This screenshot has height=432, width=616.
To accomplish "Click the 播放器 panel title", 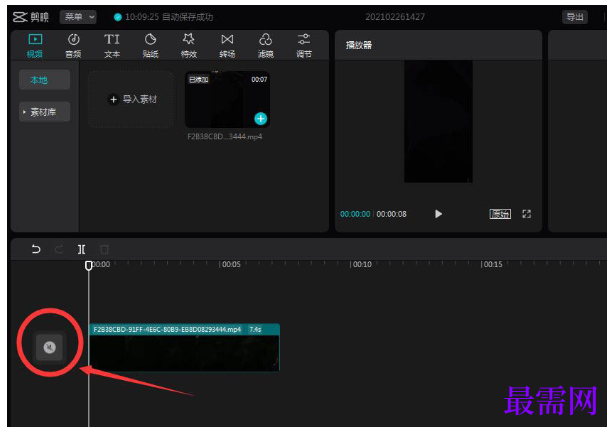I will [x=359, y=45].
